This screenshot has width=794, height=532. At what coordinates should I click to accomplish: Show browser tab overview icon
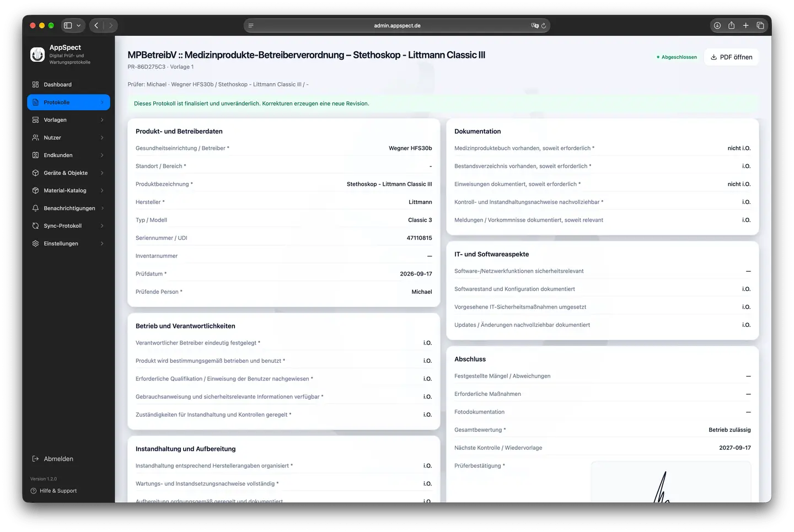(760, 25)
